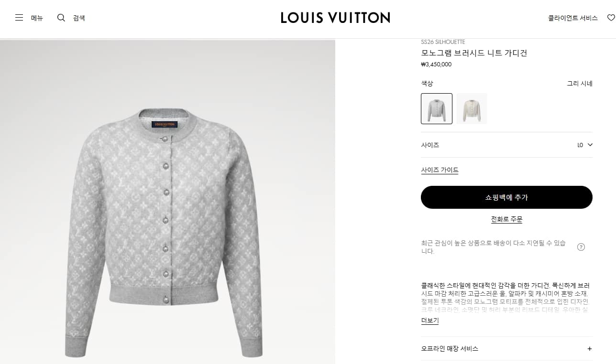Open the 사이즈 dropdown chevron
The height and width of the screenshot is (364, 616).
tap(590, 145)
